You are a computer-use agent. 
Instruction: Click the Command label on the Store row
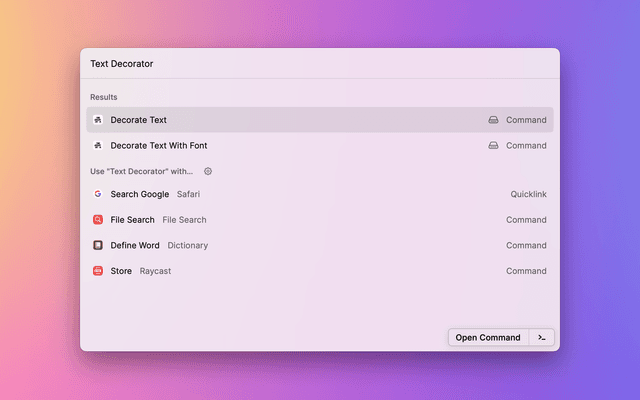point(526,271)
